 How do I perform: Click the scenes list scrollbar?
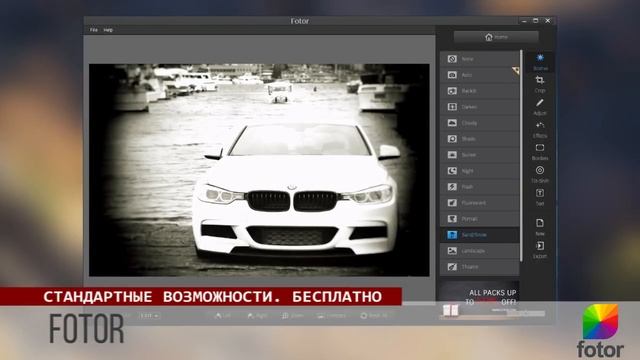[521, 155]
